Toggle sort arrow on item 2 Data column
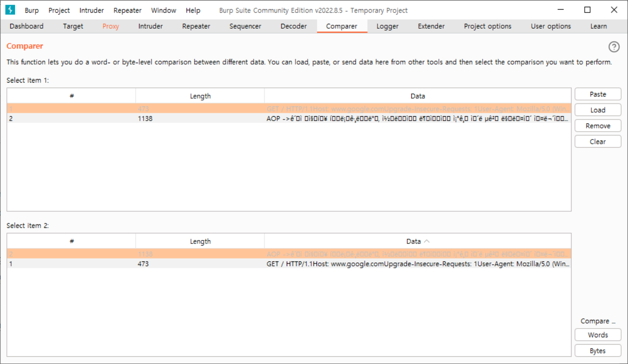 coord(426,241)
